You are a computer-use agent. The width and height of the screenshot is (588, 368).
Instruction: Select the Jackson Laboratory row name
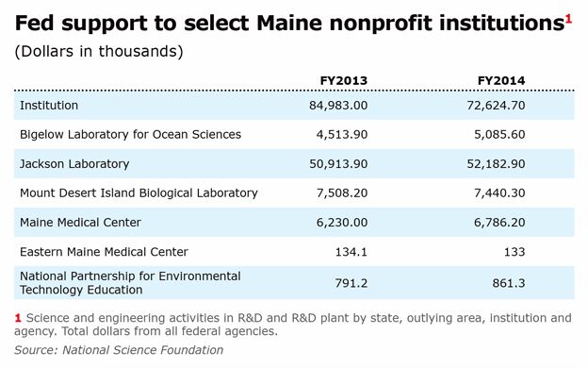click(74, 164)
